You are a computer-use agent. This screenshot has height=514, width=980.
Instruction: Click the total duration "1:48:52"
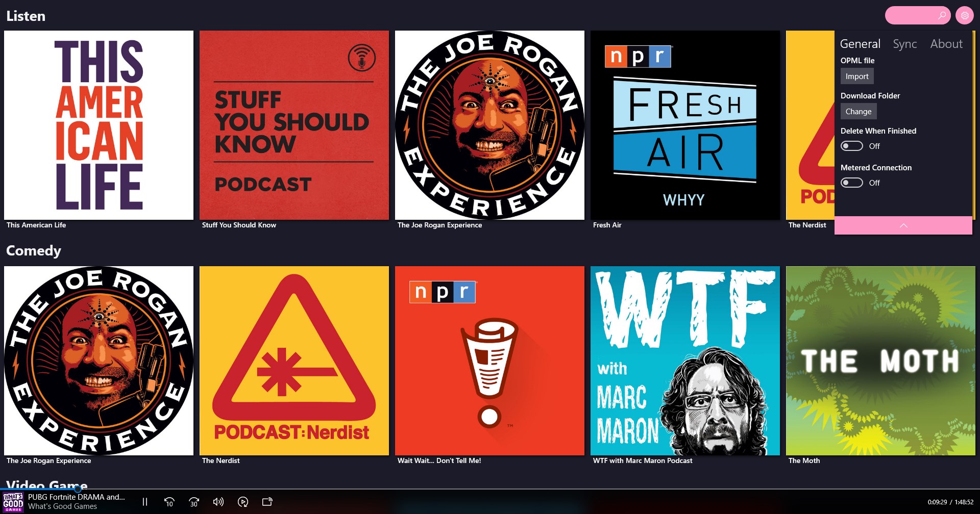(964, 502)
